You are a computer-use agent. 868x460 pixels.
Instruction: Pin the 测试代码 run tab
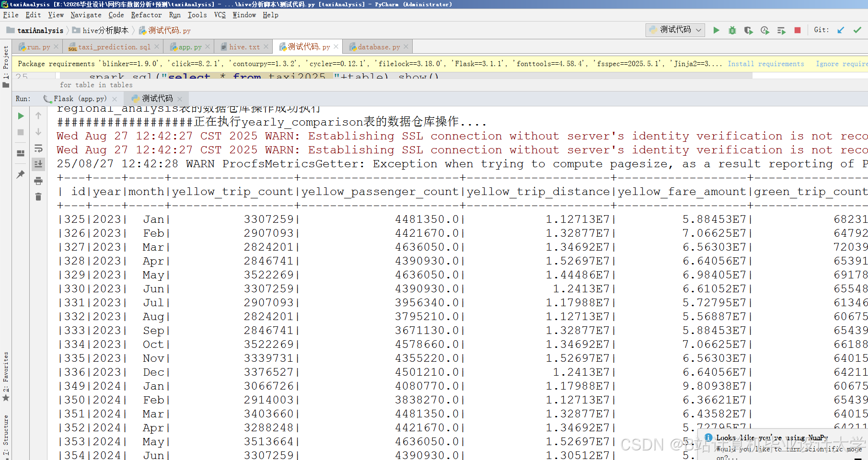[x=21, y=174]
